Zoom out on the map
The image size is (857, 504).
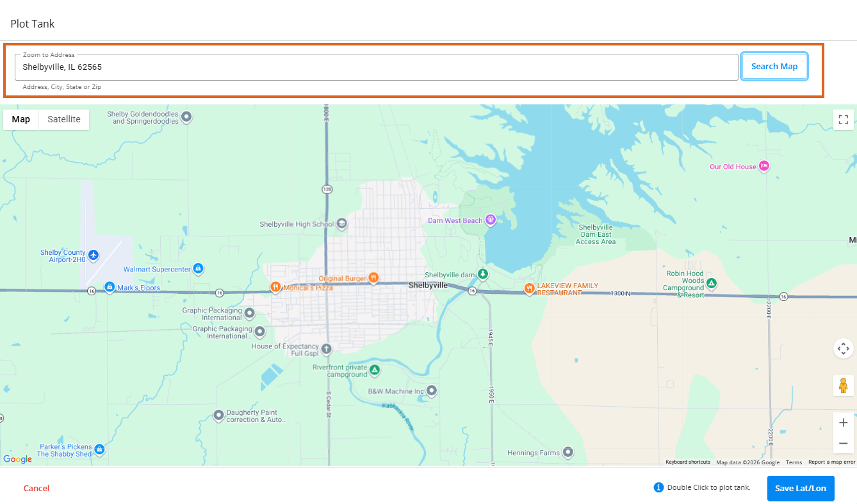(843, 443)
